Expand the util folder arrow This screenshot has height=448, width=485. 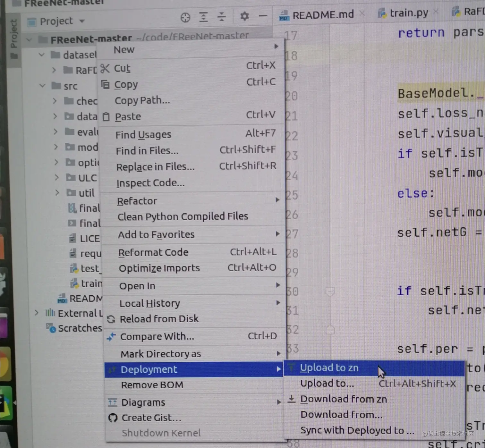tap(57, 192)
